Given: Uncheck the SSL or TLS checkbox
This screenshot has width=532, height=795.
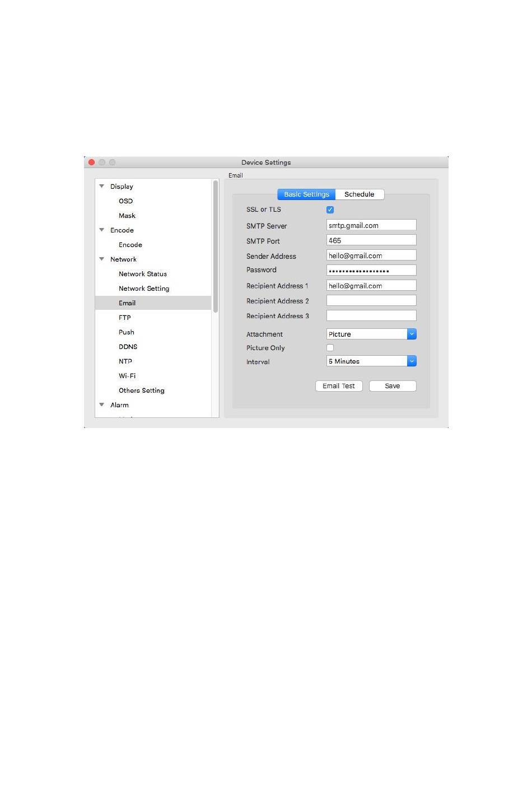Looking at the screenshot, I should 330,210.
